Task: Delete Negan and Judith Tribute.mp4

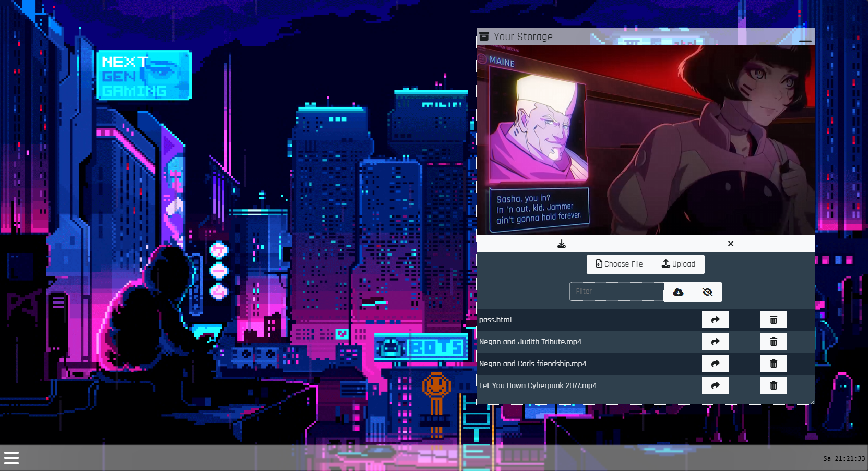Action: [x=774, y=342]
